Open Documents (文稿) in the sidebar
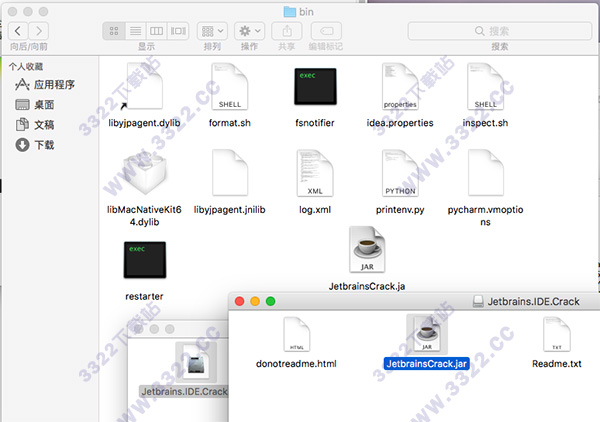 [x=34, y=125]
